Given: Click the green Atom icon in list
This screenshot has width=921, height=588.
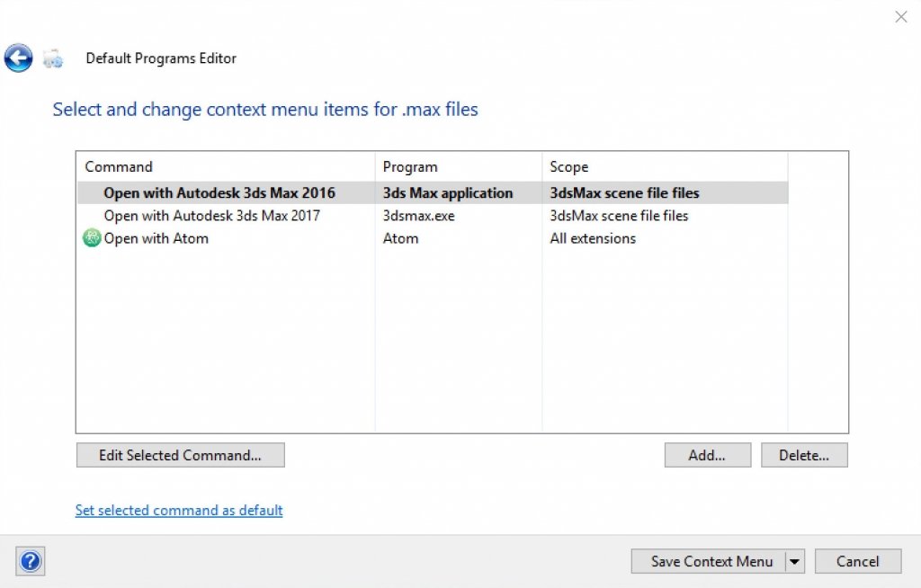Looking at the screenshot, I should point(92,238).
